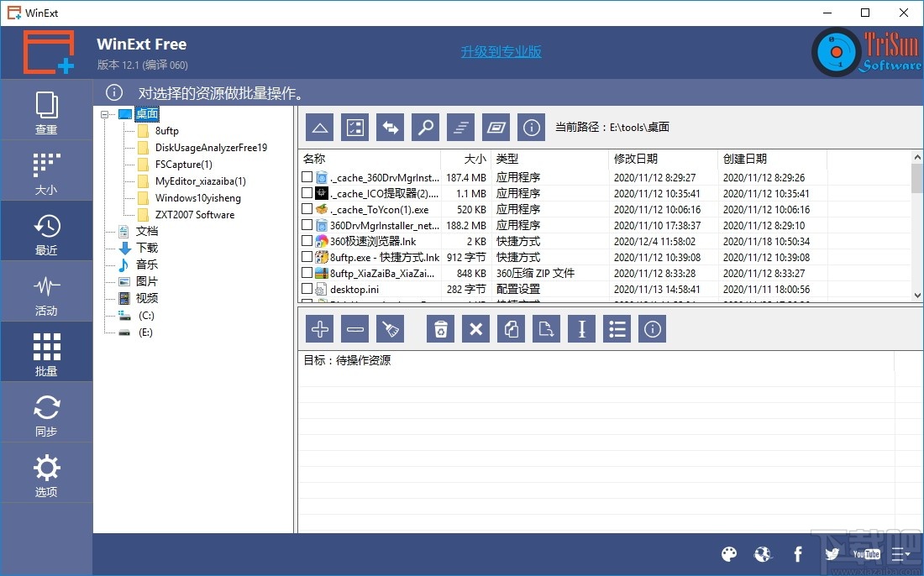Switch to the 批量 sidebar section
Image resolution: width=924 pixels, height=576 pixels.
(x=46, y=351)
